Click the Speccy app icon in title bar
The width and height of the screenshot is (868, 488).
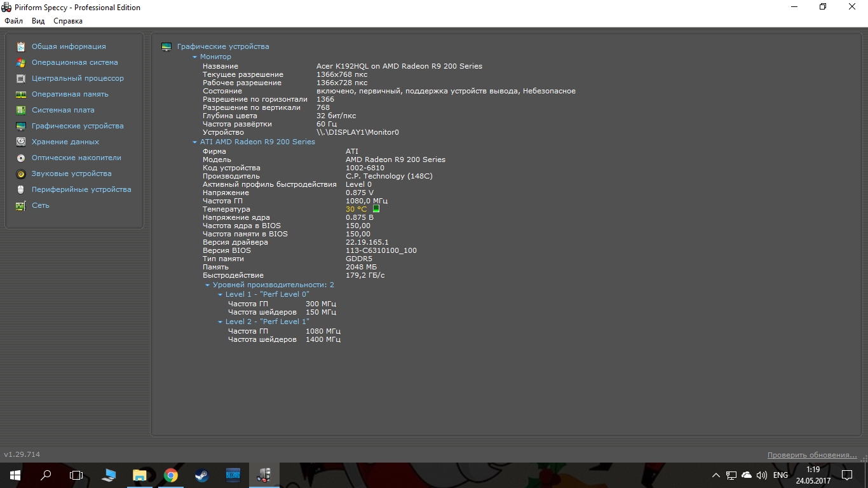point(6,8)
